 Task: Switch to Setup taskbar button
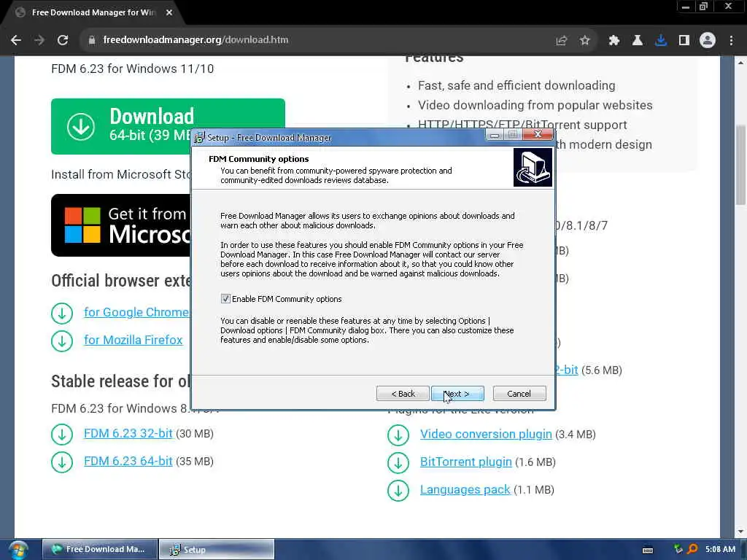click(216, 549)
